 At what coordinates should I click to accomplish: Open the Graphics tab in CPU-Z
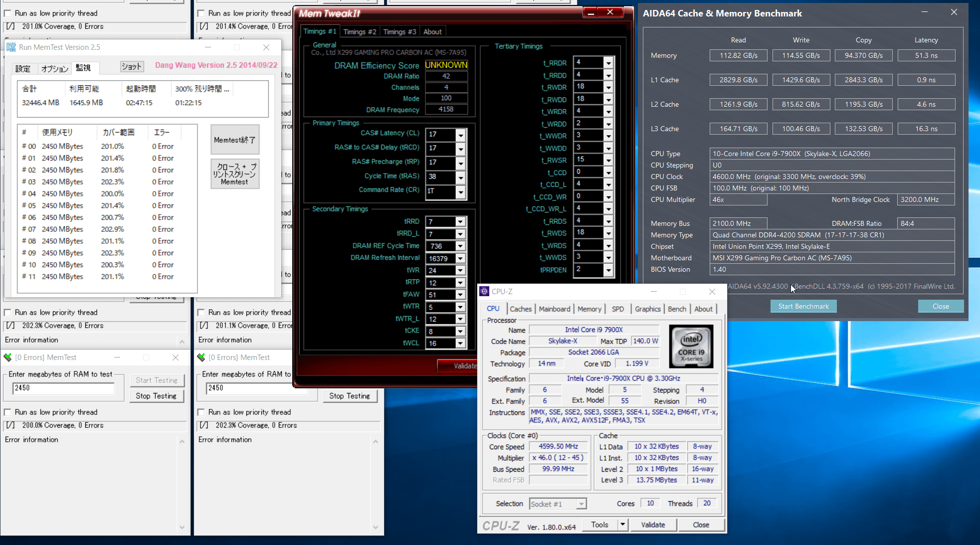tap(647, 309)
